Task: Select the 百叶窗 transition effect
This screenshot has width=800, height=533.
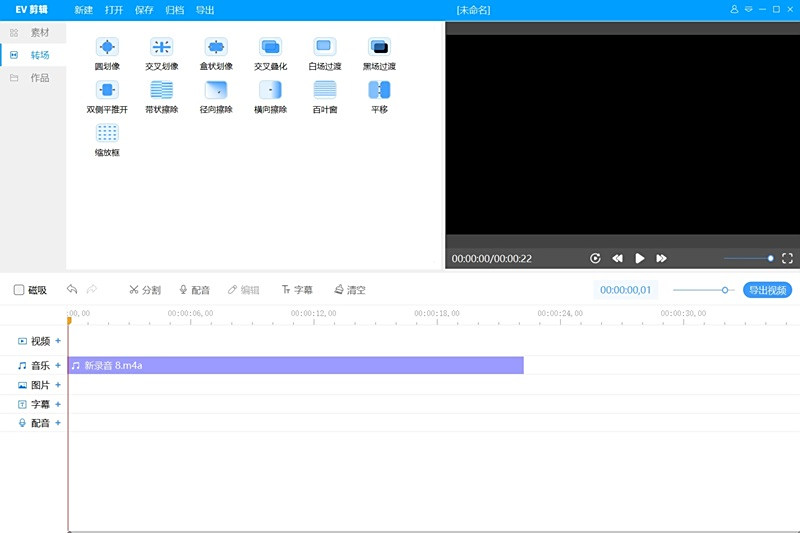Action: pyautogui.click(x=324, y=90)
